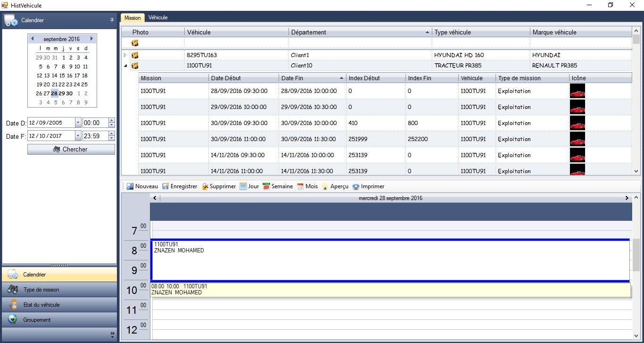Screen dimensions: 644x343
Task: Click the mission grid vertical scrollbar
Action: tap(636, 104)
